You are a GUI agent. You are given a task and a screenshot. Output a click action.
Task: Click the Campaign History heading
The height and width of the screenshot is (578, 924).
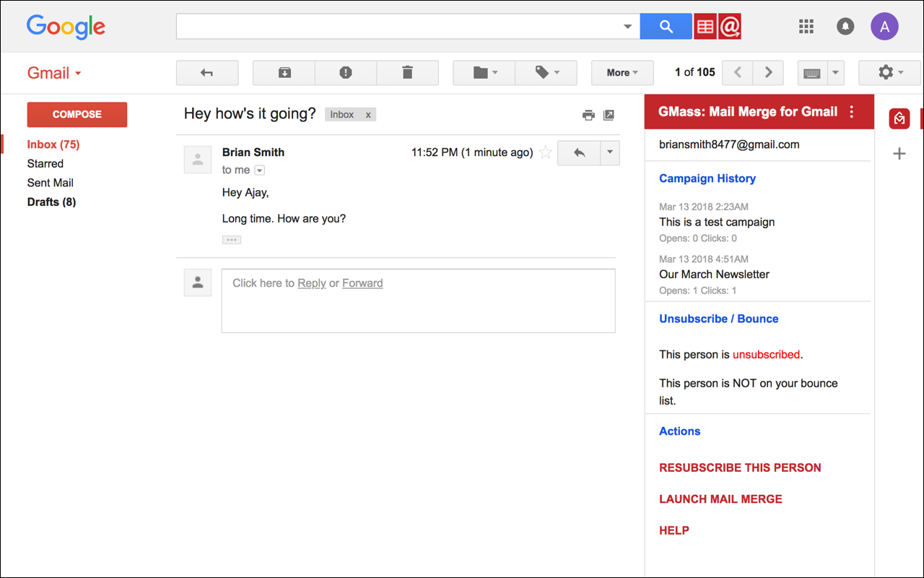coord(707,178)
